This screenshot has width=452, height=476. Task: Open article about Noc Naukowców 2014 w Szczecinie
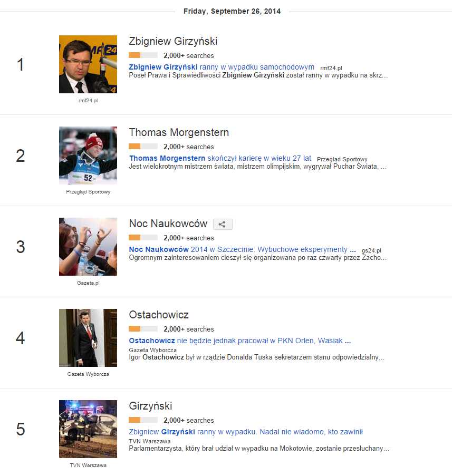[x=238, y=250]
